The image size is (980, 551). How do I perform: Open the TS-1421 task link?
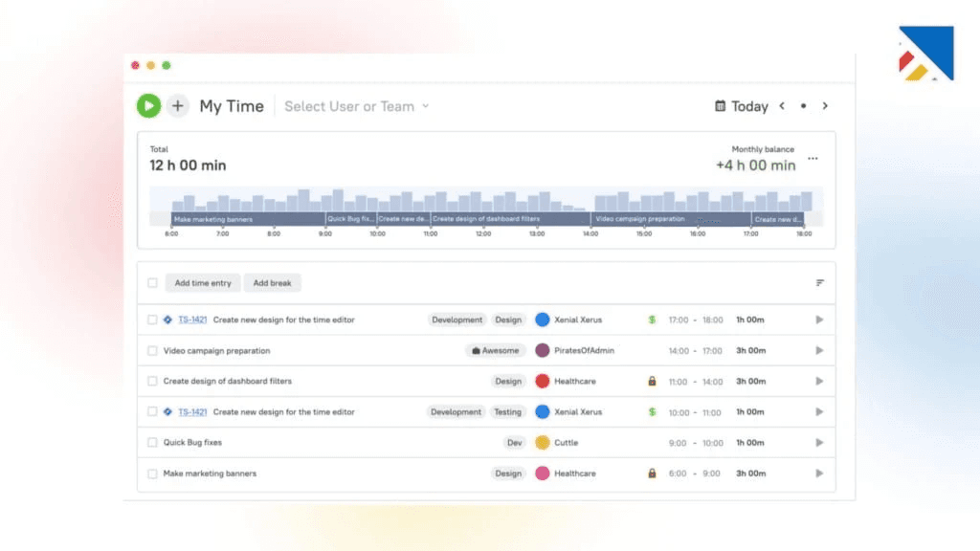[191, 320]
